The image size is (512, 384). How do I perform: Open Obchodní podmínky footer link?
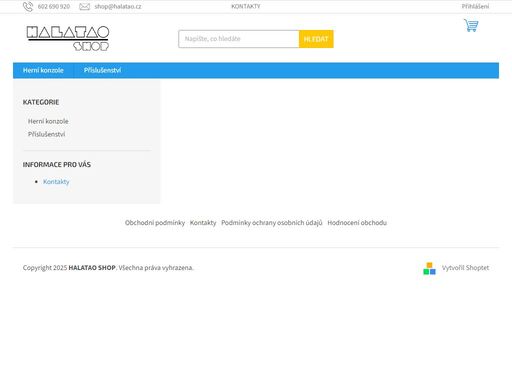point(155,223)
